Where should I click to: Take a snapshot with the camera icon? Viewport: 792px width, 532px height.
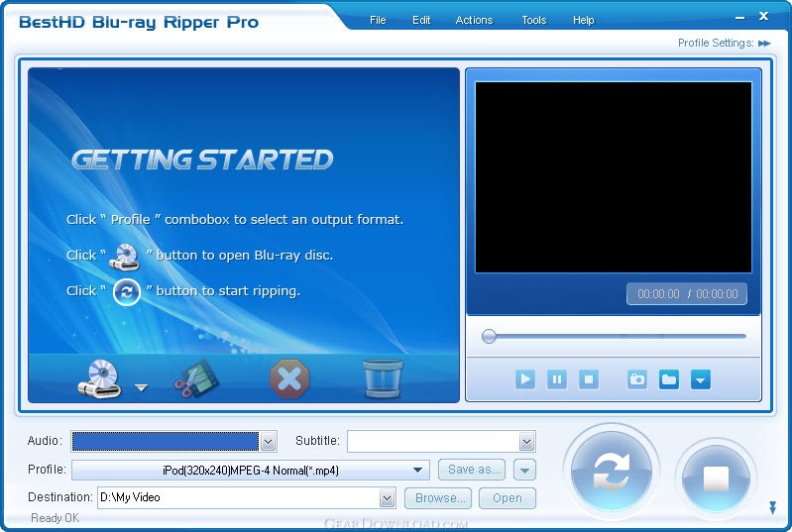point(637,379)
